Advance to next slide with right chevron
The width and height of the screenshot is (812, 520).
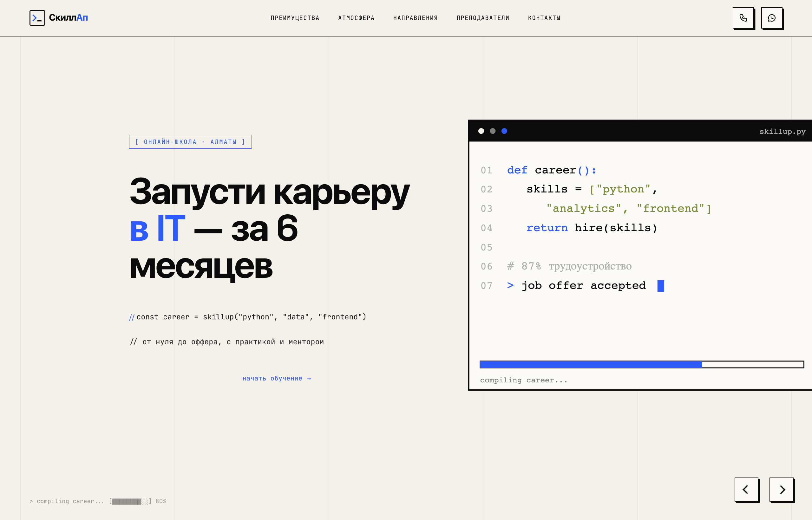782,489
